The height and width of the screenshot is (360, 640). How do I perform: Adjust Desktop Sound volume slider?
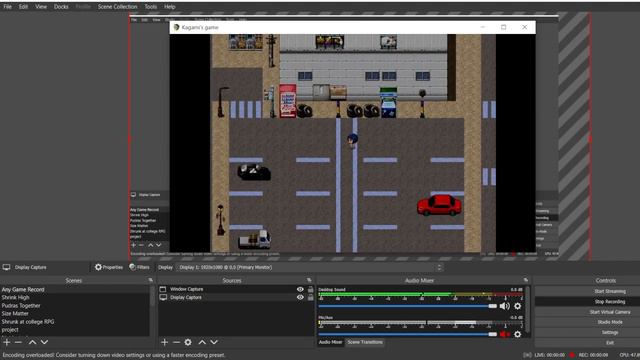coord(408,306)
